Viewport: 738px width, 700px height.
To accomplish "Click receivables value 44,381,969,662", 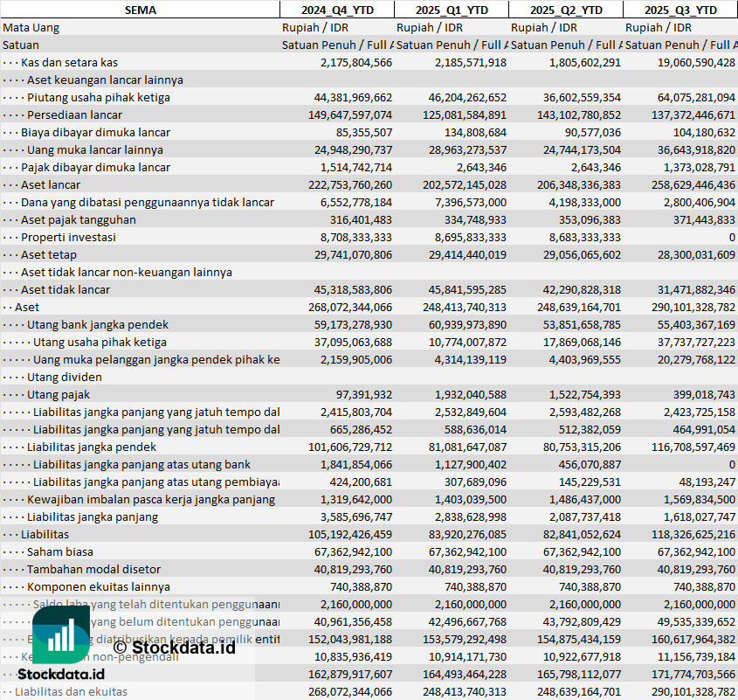I will [x=353, y=98].
